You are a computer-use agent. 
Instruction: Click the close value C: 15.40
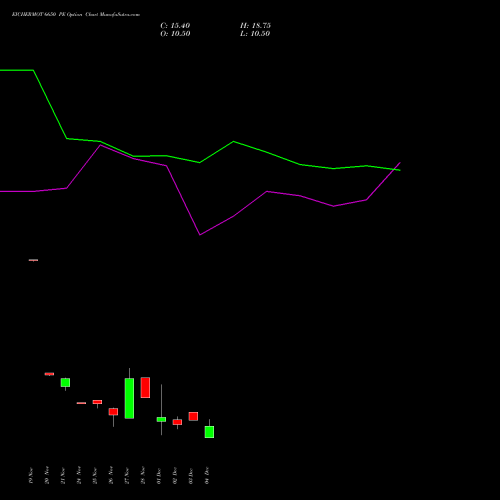click(x=175, y=26)
